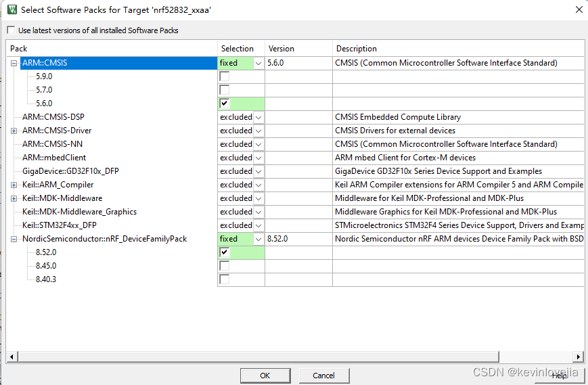Image resolution: width=588 pixels, height=385 pixels.
Task: Close the Select Software Packs dialog
Action: 579,9
